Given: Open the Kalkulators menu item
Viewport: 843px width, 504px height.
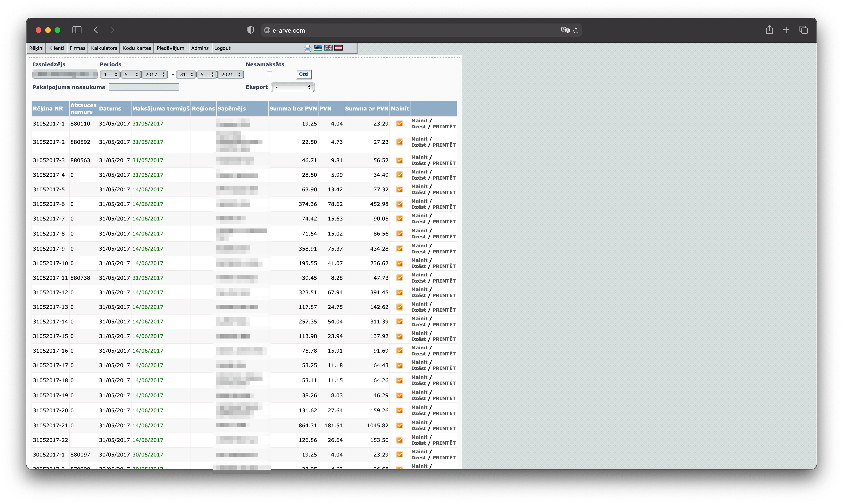Looking at the screenshot, I should click(104, 48).
